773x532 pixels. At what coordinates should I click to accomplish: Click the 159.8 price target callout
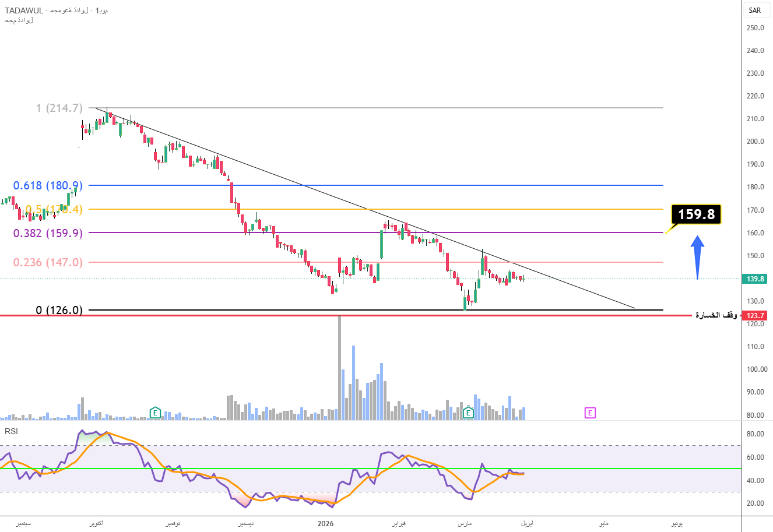[x=696, y=214]
